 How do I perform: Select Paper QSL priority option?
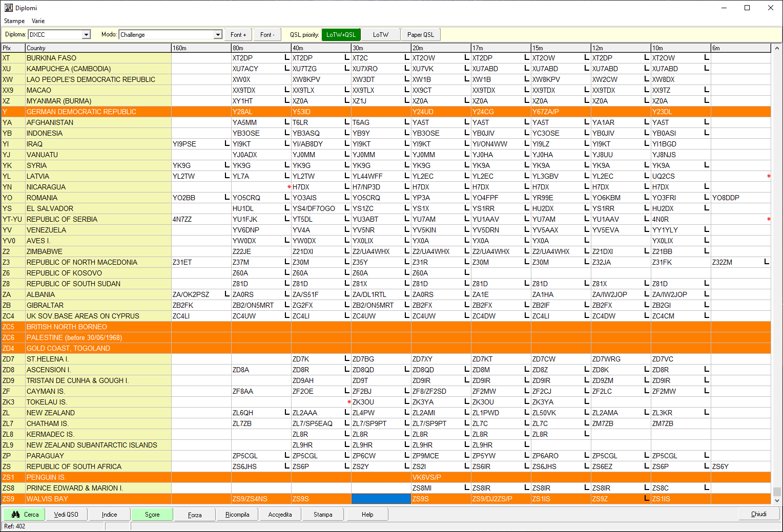click(x=421, y=35)
